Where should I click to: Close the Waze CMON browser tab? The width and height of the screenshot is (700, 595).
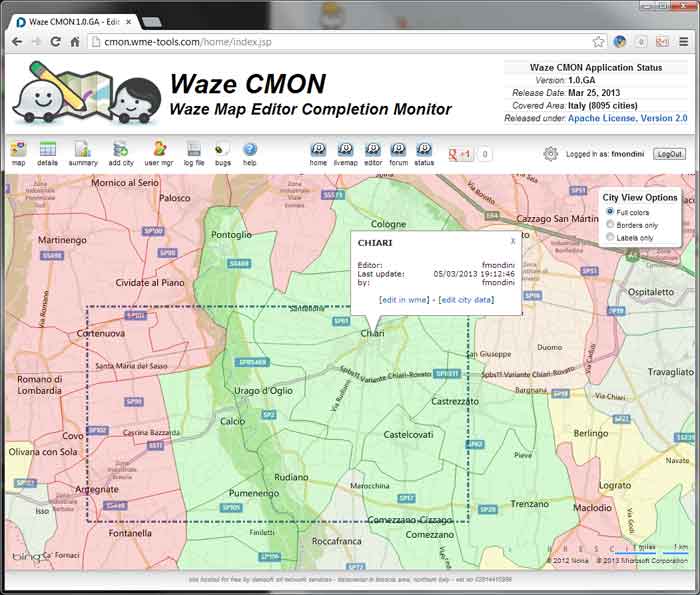[129, 22]
